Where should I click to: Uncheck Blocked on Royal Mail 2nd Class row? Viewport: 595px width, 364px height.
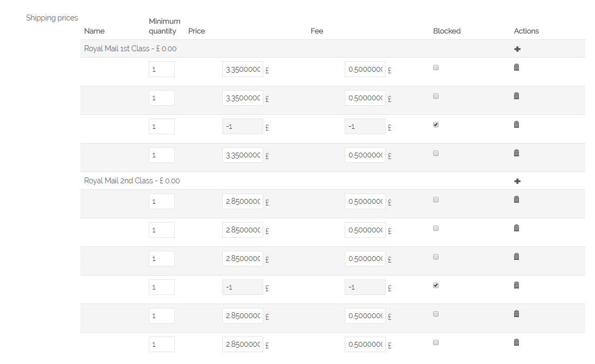click(x=436, y=285)
